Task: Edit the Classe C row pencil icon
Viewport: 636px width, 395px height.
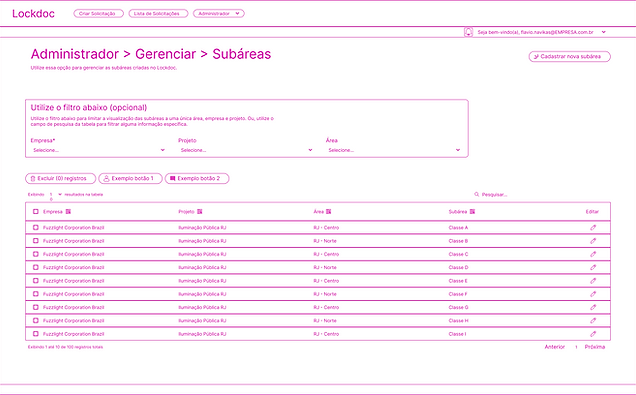Action: click(593, 254)
